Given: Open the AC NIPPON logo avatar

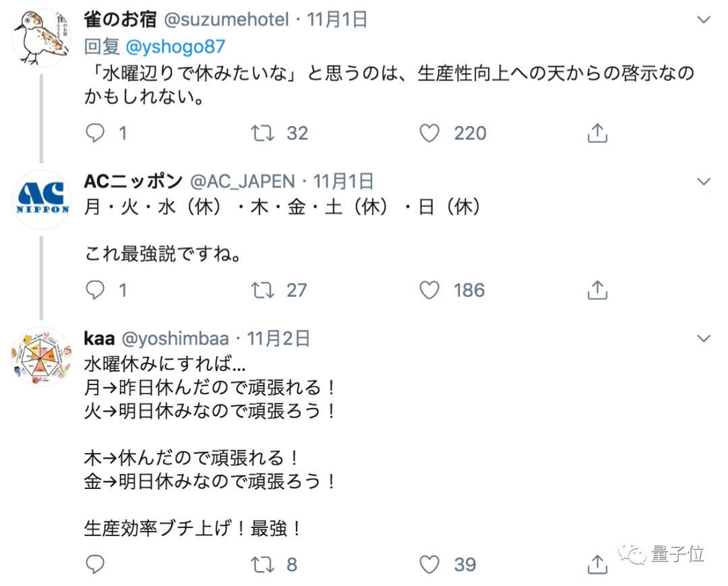Looking at the screenshot, I should click(42, 200).
